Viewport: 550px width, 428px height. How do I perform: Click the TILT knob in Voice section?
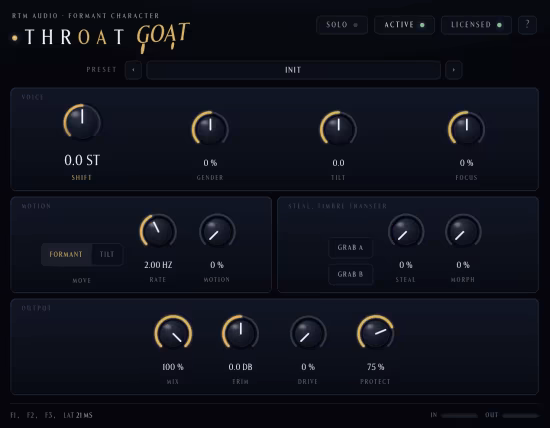pos(338,128)
